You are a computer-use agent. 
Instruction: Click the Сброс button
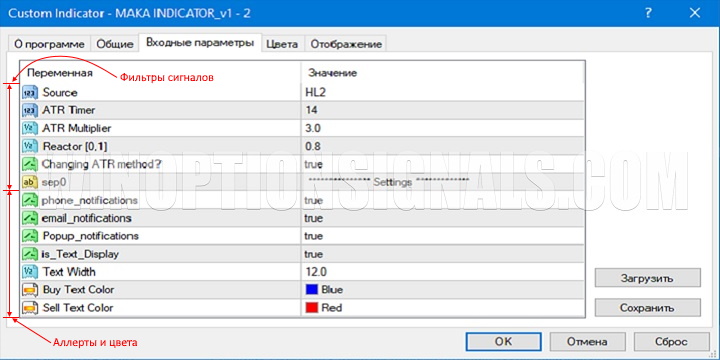tap(671, 342)
